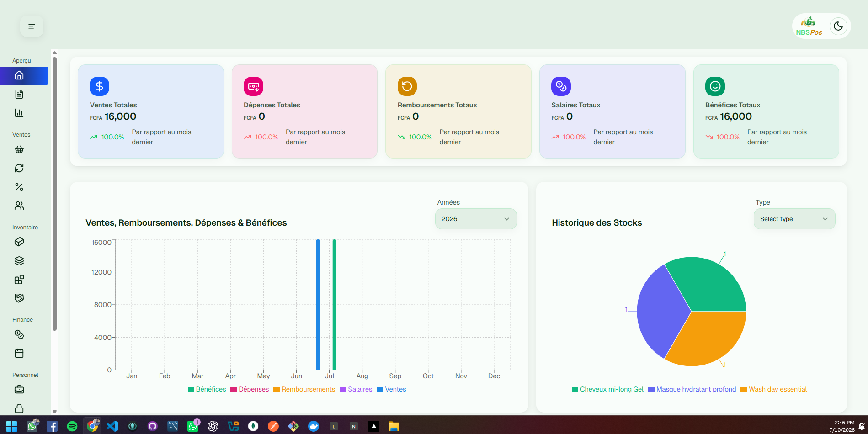Viewport: 868px width, 434px height.
Task: Toggle the Bénéfices series in chart legend
Action: pyautogui.click(x=207, y=389)
